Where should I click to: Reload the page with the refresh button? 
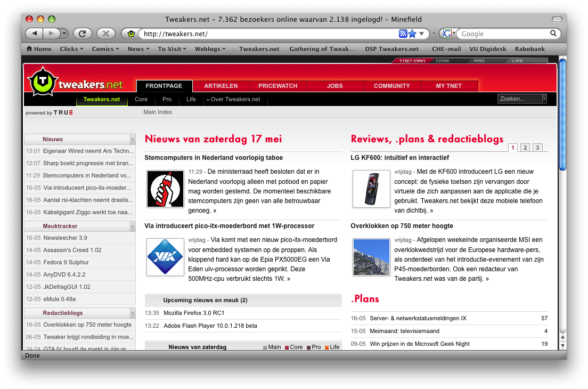click(83, 34)
